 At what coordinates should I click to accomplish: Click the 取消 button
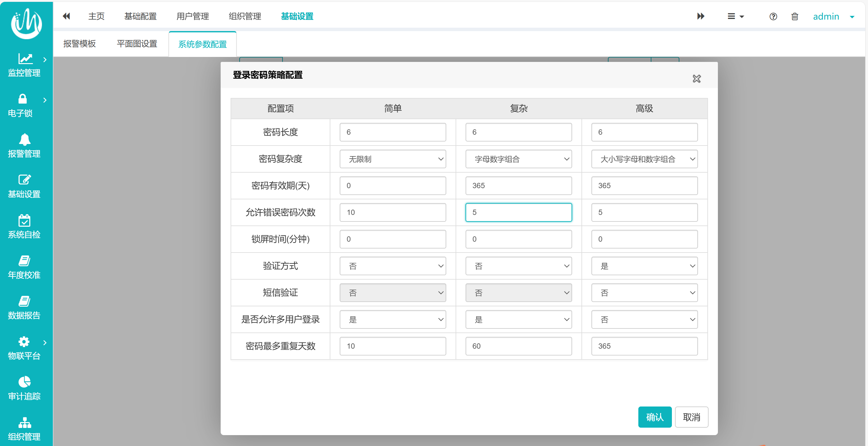click(691, 417)
